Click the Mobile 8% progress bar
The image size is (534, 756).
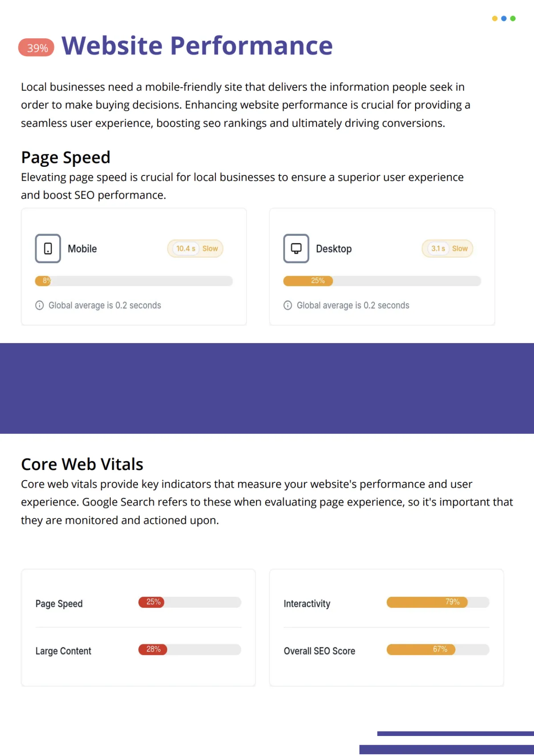tap(134, 281)
